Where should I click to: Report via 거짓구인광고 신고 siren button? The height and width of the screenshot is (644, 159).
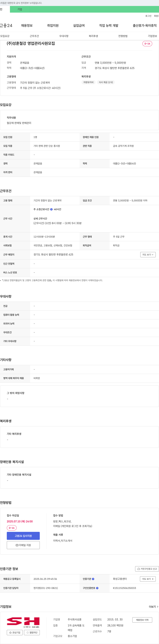pyautogui.click(x=147, y=569)
